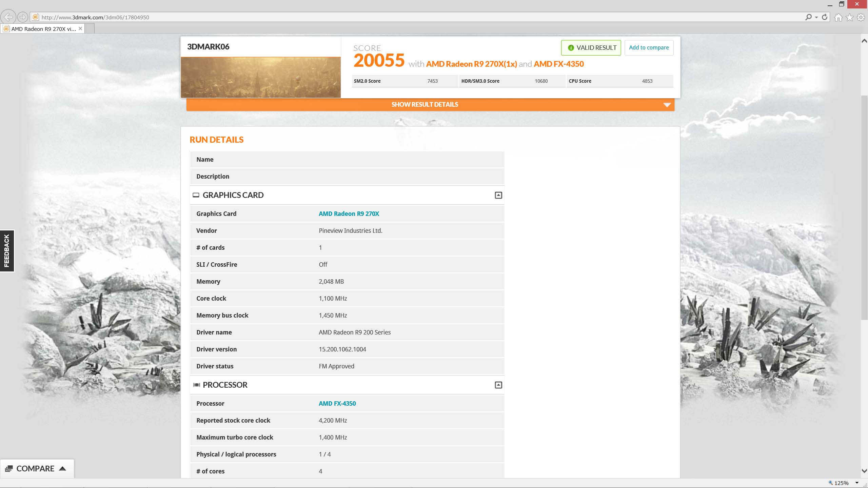Image resolution: width=868 pixels, height=488 pixels.
Task: Click Add to compare button
Action: click(x=649, y=48)
